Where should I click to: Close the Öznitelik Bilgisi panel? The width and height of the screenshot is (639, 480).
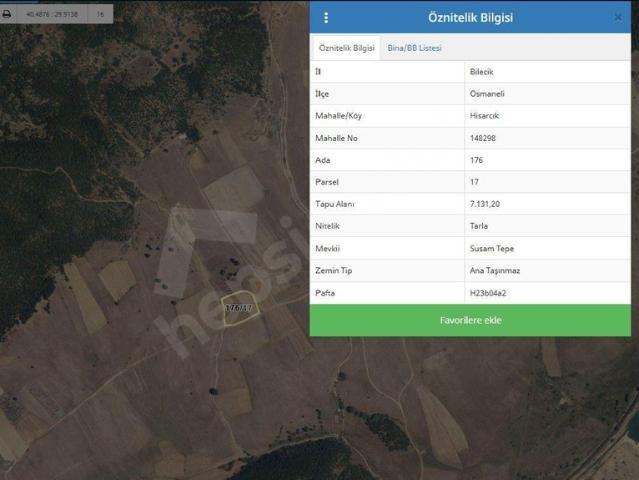(618, 17)
